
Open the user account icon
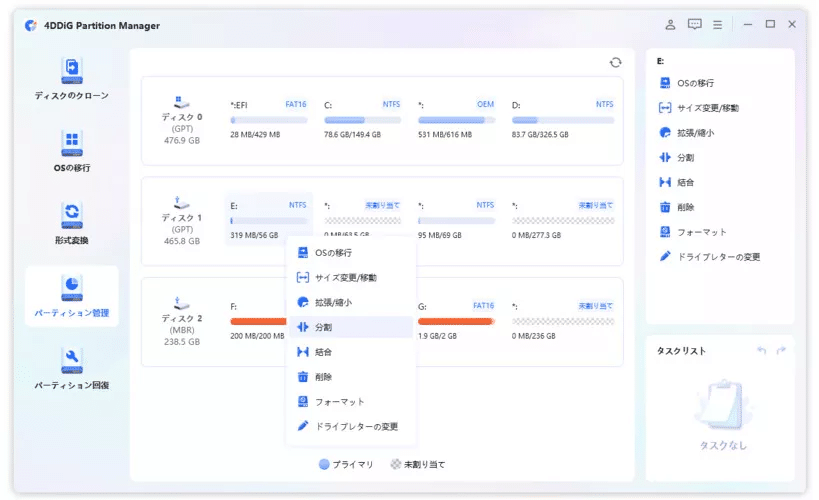(670, 25)
